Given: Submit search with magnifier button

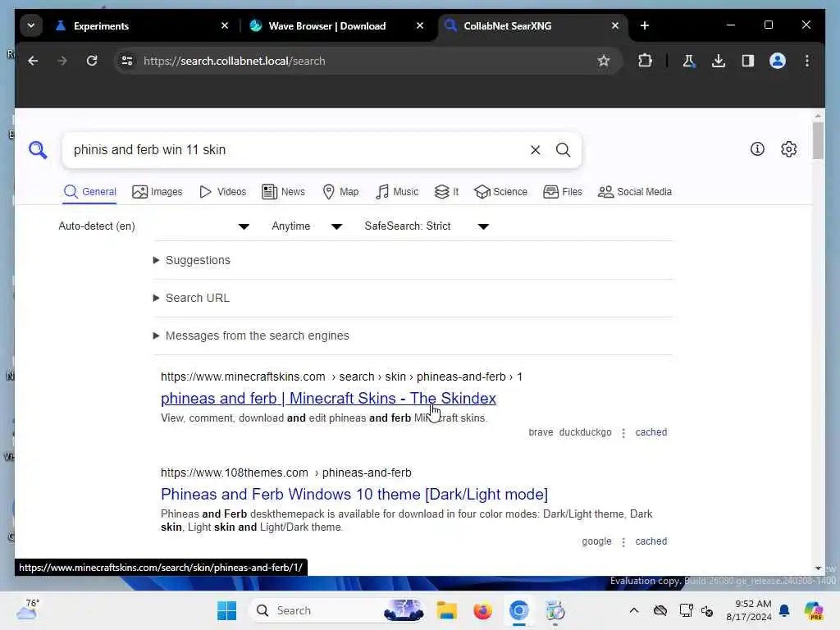Looking at the screenshot, I should click(x=563, y=150).
